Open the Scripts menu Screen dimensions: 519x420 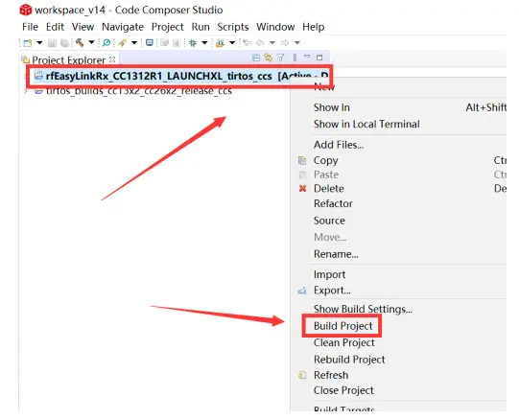[x=233, y=27]
